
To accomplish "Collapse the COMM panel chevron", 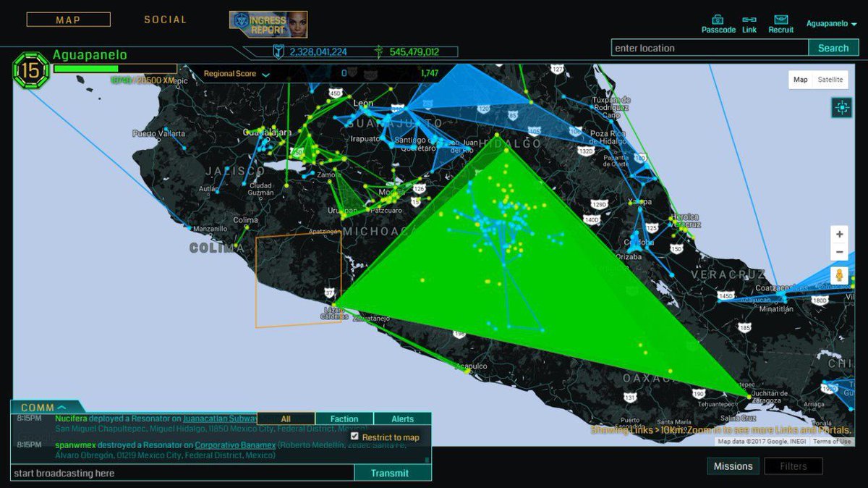I will [x=61, y=408].
